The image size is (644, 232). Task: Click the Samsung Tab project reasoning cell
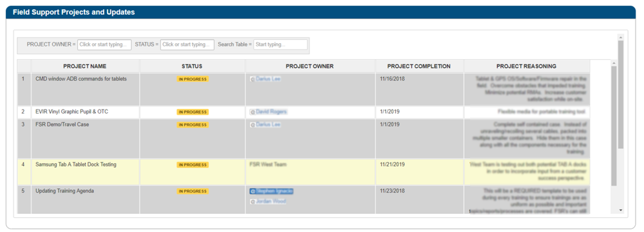(x=527, y=171)
